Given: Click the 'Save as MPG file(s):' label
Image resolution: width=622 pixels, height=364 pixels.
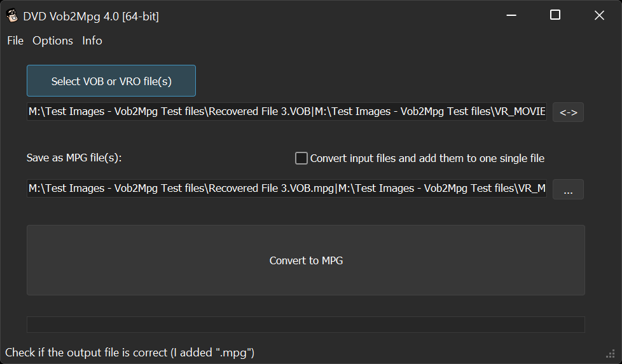Looking at the screenshot, I should point(74,158).
